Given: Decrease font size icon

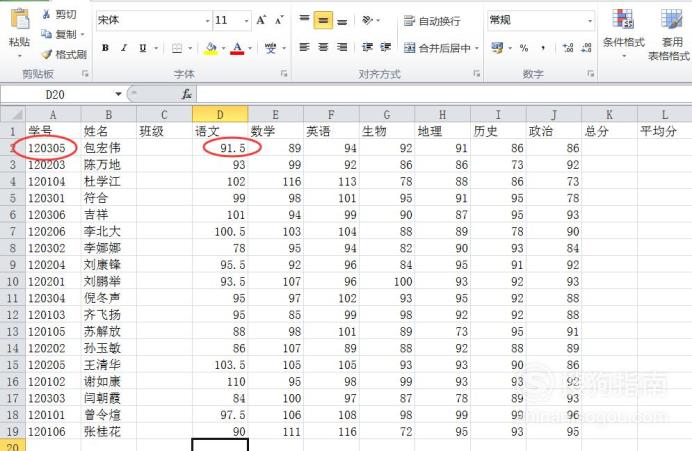Looking at the screenshot, I should 279,20.
